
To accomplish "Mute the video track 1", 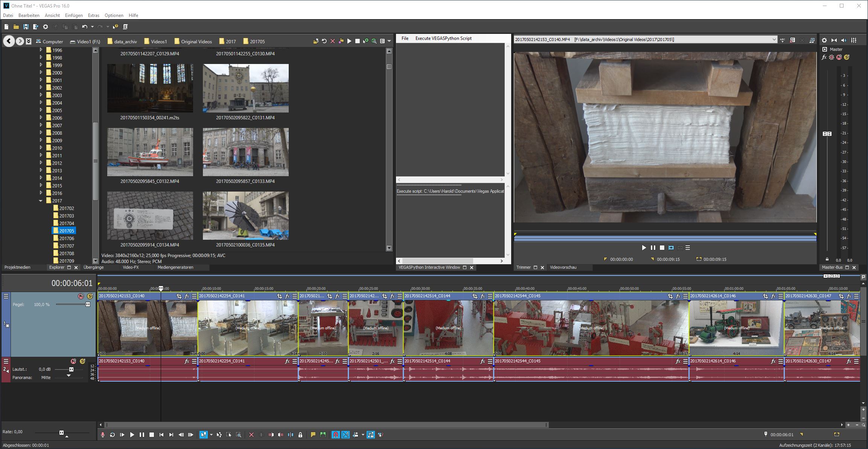I will coord(81,297).
